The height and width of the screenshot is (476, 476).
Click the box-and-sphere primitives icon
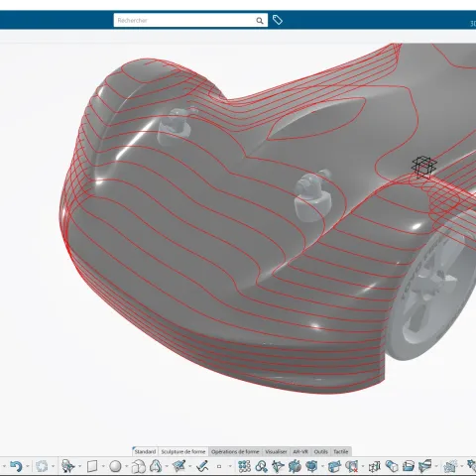click(139, 466)
